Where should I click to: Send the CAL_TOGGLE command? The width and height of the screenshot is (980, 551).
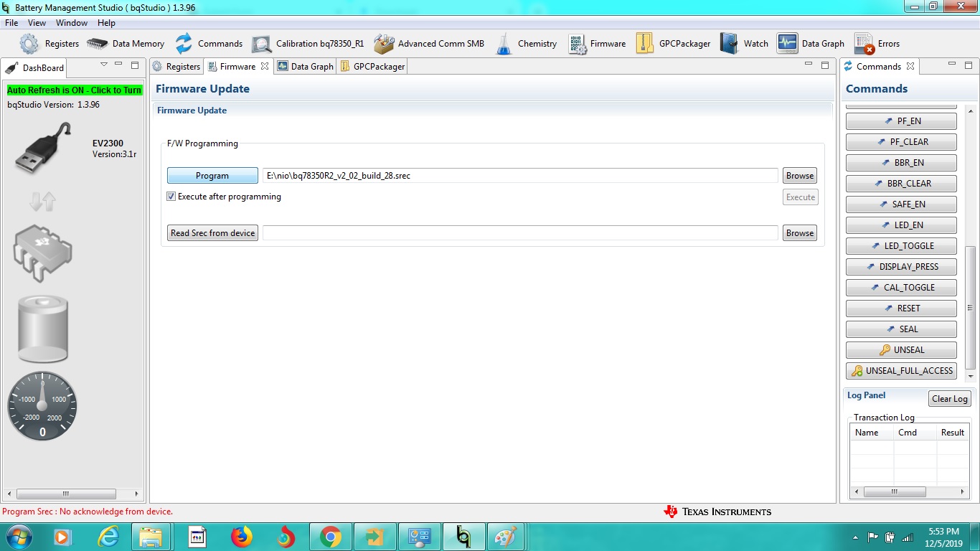pos(901,288)
